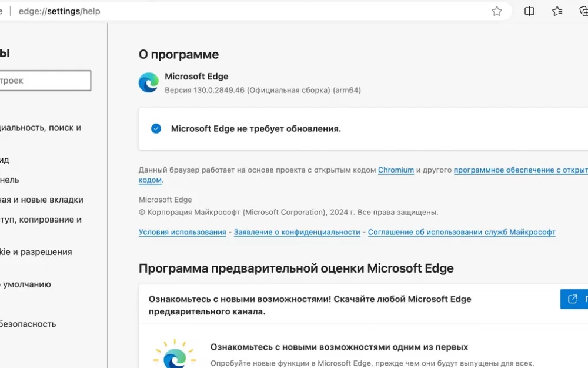Click 'Microsoft Edge не требует обновления' text
This screenshot has width=588, height=368.
click(256, 129)
